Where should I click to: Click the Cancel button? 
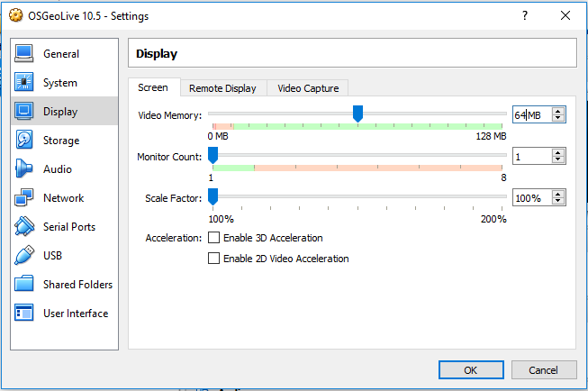[543, 370]
